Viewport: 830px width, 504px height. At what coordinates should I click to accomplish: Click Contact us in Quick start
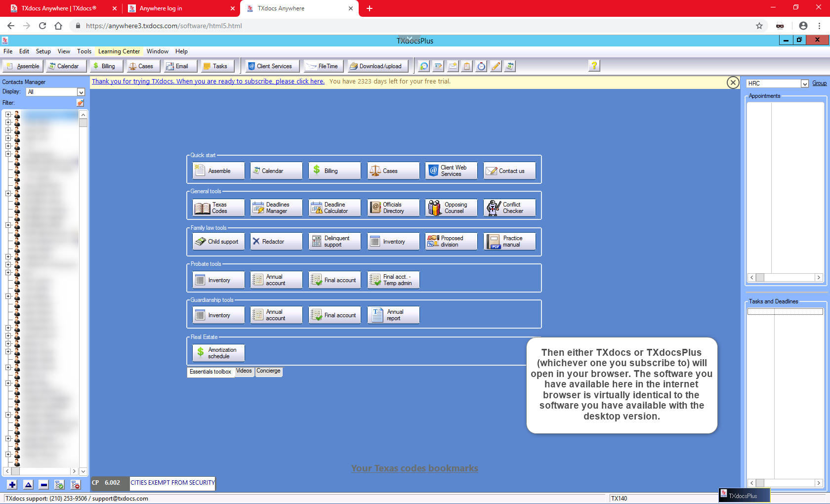[x=509, y=170]
